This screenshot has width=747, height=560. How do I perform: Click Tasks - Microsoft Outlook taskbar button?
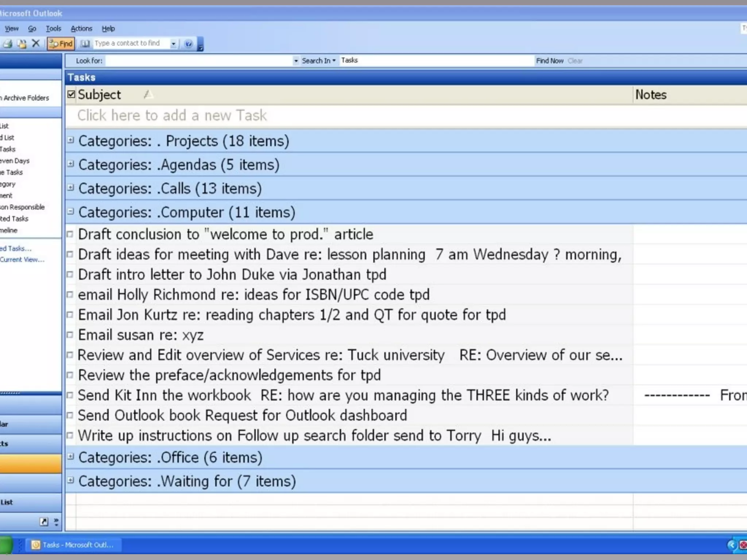73,545
